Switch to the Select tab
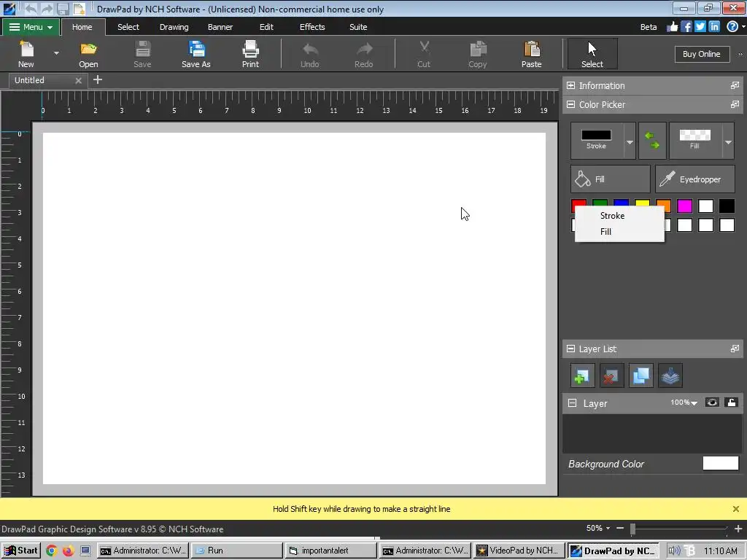The height and width of the screenshot is (560, 747). click(128, 27)
